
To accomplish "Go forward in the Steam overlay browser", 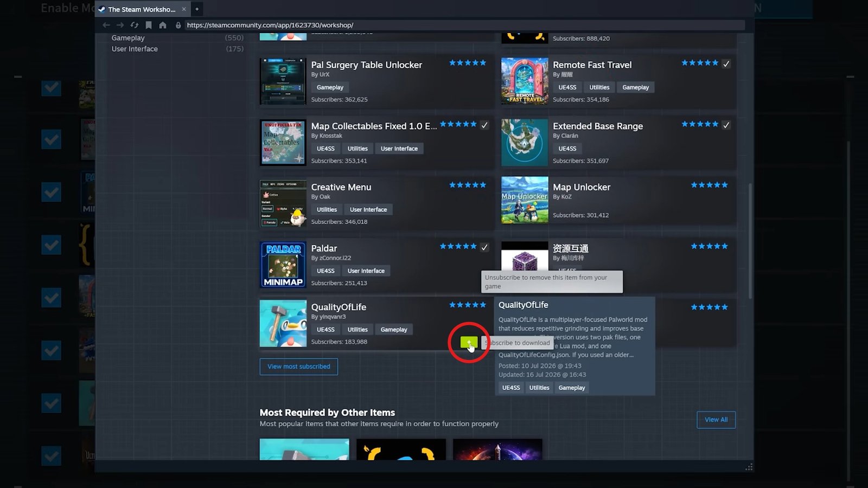I will (120, 25).
